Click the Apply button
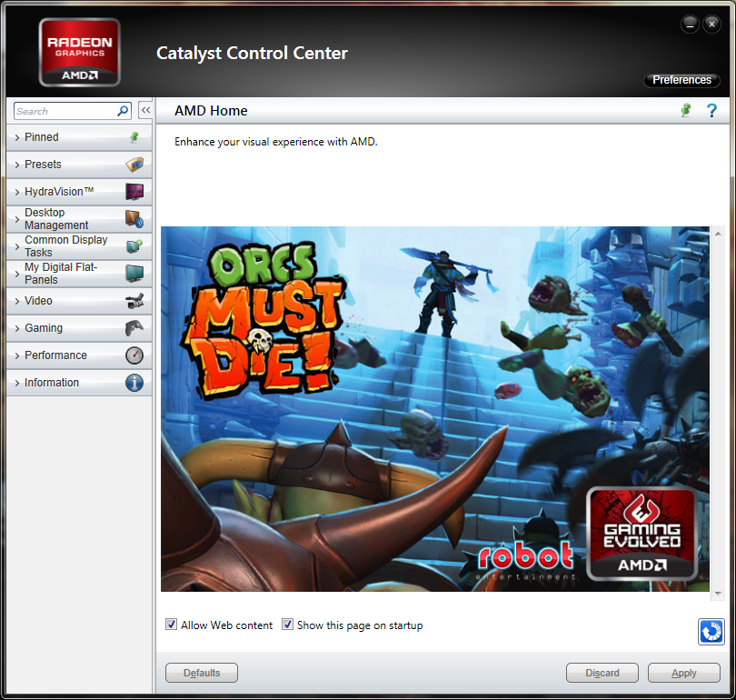Image resolution: width=736 pixels, height=700 pixels. [x=684, y=673]
